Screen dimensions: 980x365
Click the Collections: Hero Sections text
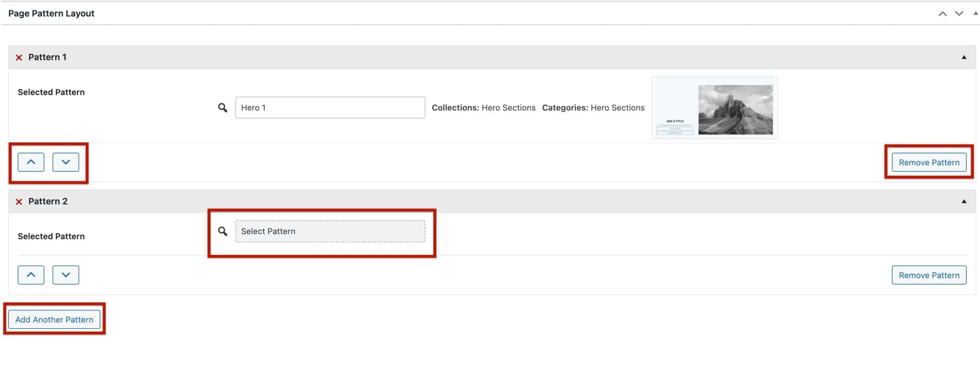483,108
